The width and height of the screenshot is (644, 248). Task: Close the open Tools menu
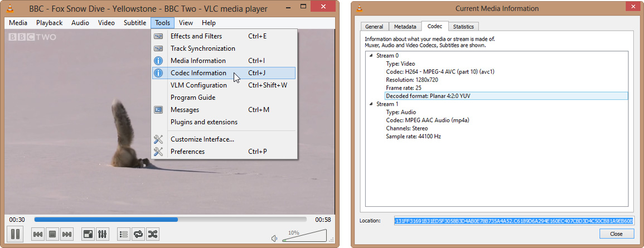(x=163, y=23)
